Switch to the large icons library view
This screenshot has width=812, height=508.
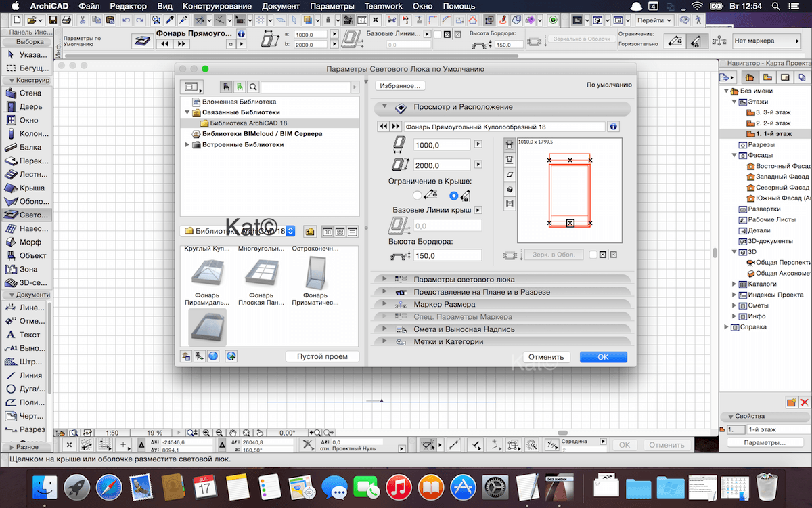[x=328, y=232]
